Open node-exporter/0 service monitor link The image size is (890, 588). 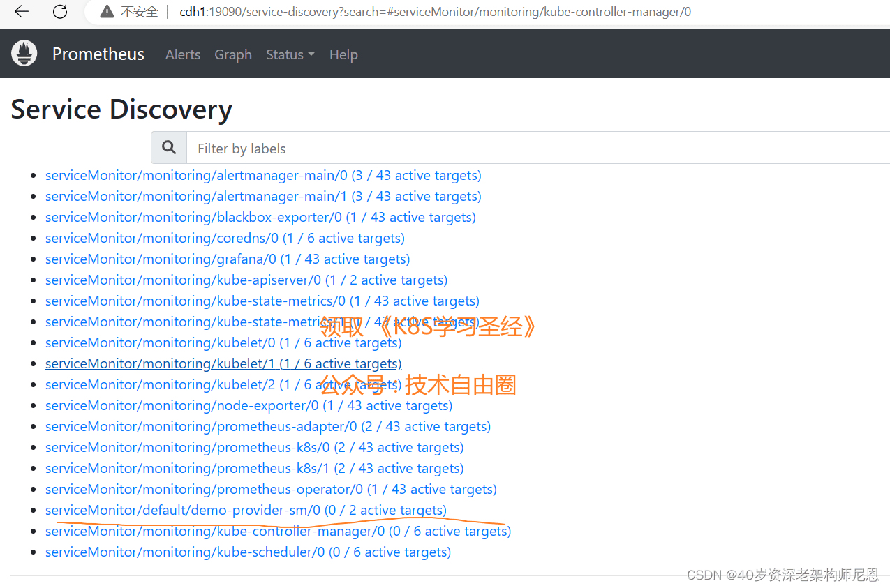pyautogui.click(x=249, y=405)
